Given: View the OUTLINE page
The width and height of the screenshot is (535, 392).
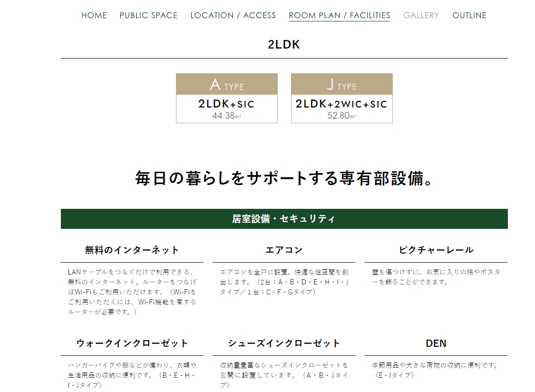Looking at the screenshot, I should click(x=469, y=15).
